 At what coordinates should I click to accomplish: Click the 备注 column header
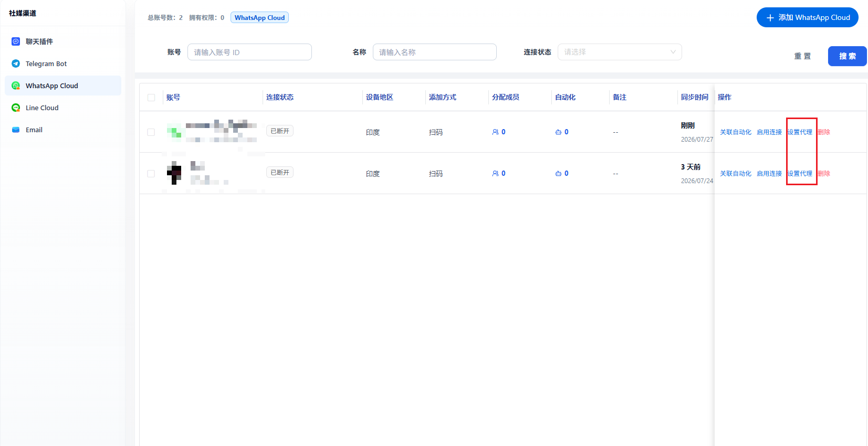pos(620,98)
